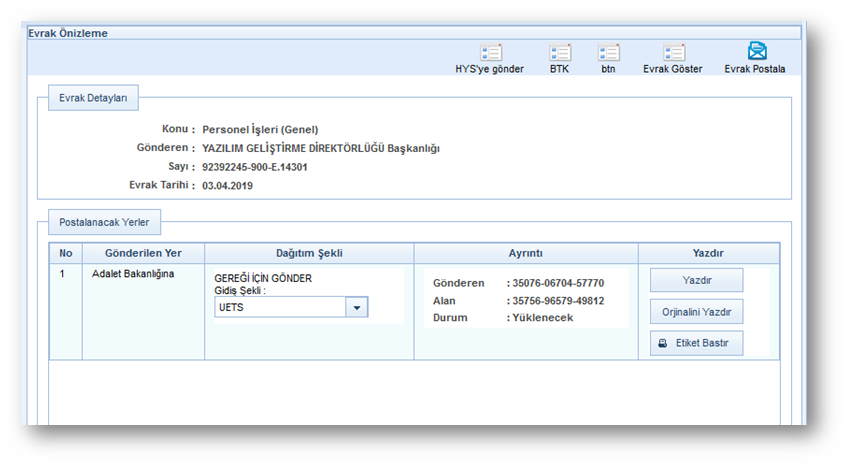Select the Ayrıntı column header

coord(526,253)
